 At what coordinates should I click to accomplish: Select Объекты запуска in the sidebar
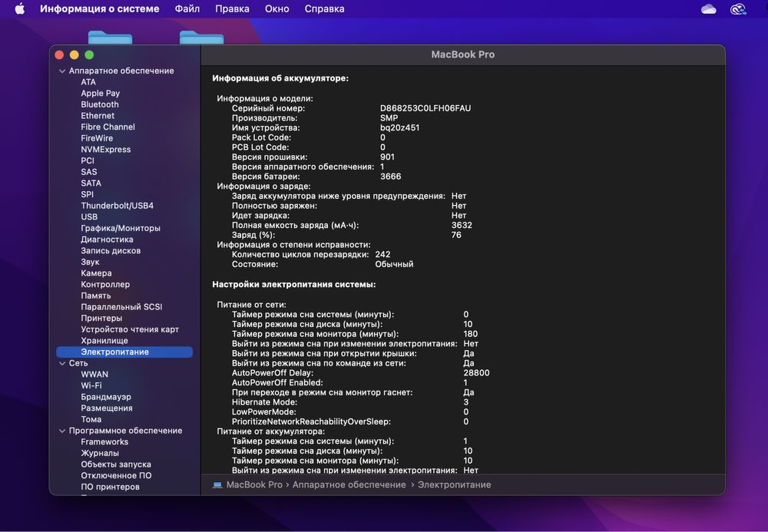(x=116, y=465)
